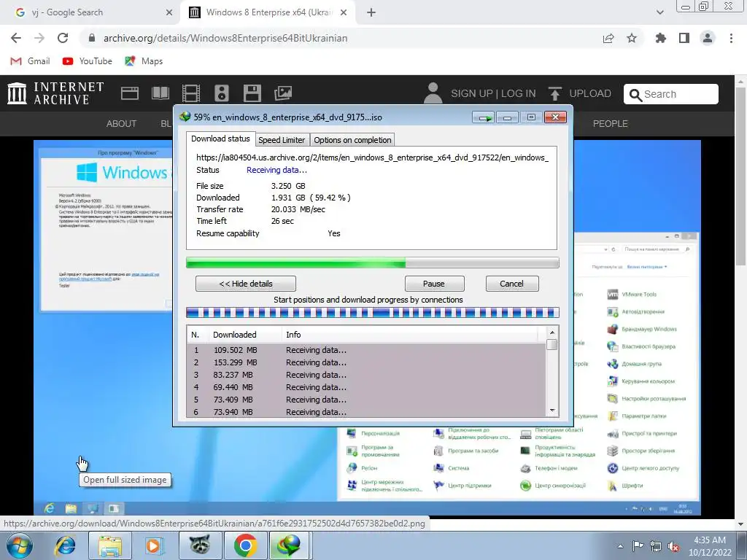Open the Video film icon in Internet Archive navbar
The width and height of the screenshot is (747, 560).
191,93
